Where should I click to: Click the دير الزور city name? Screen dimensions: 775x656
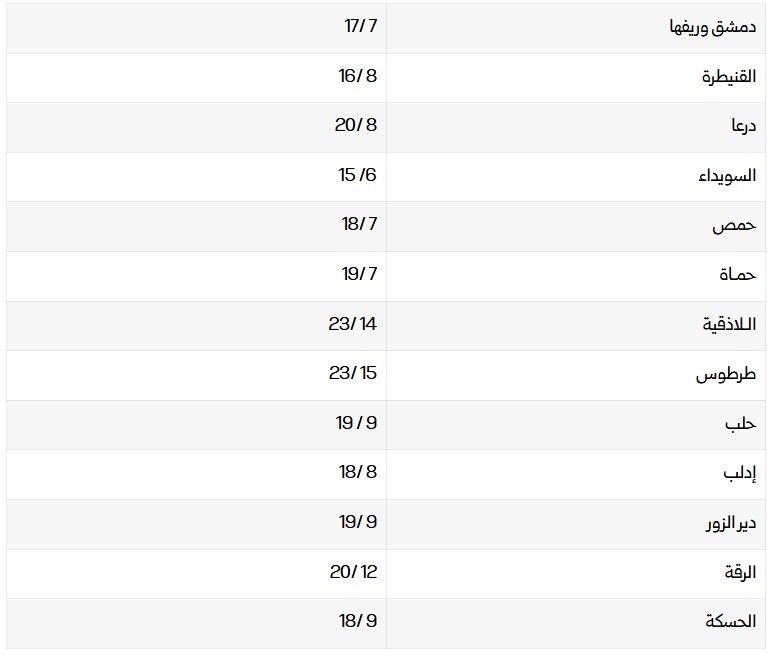click(730, 523)
